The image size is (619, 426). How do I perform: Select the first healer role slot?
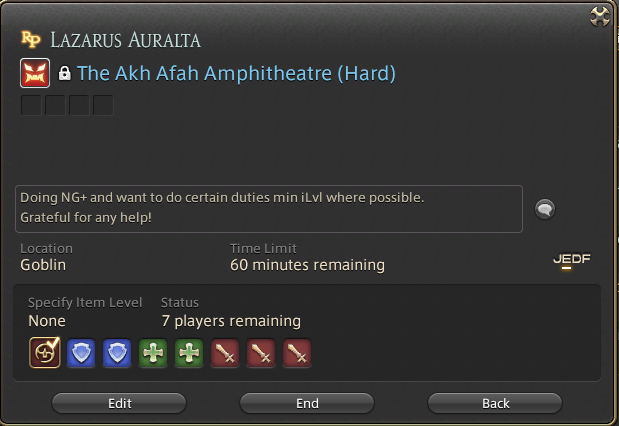[153, 353]
